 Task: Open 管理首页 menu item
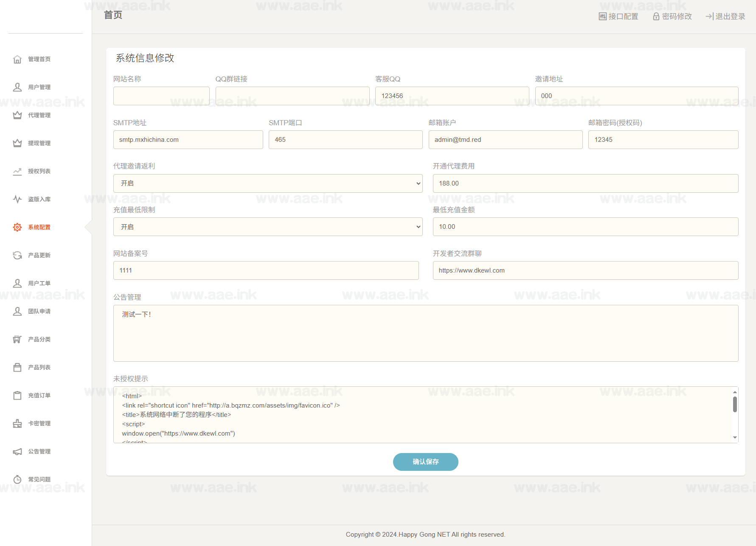(39, 59)
